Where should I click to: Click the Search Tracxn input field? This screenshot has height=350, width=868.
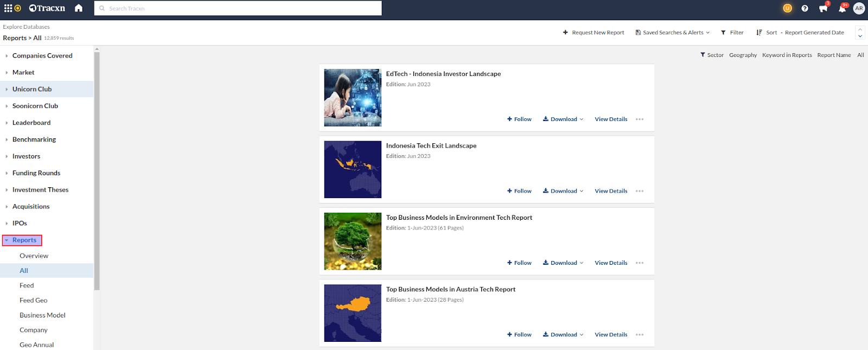[239, 8]
